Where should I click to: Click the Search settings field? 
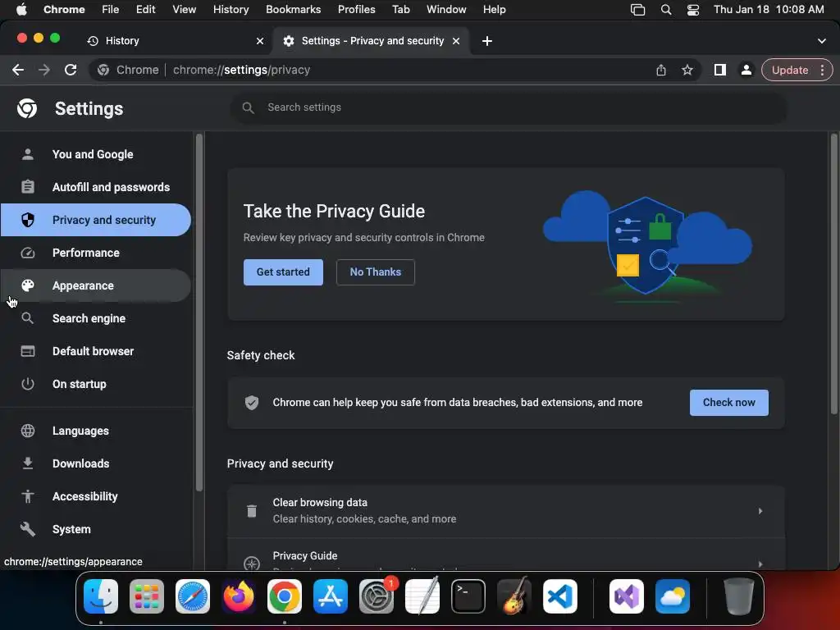tap(509, 107)
